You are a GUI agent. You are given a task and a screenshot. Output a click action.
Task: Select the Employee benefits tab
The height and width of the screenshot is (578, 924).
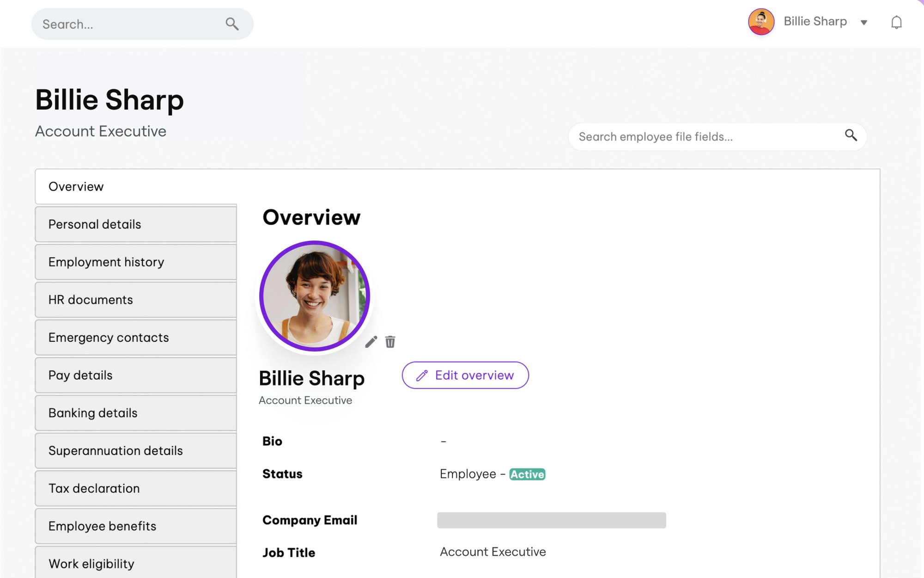point(136,526)
